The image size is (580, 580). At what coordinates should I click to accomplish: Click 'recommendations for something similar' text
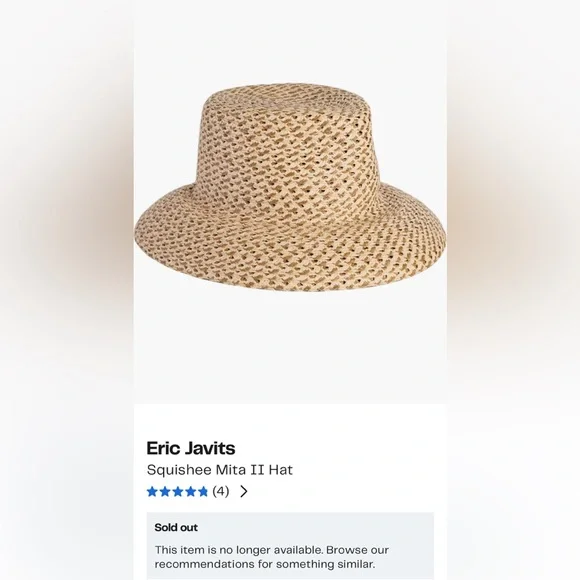[x=265, y=564]
